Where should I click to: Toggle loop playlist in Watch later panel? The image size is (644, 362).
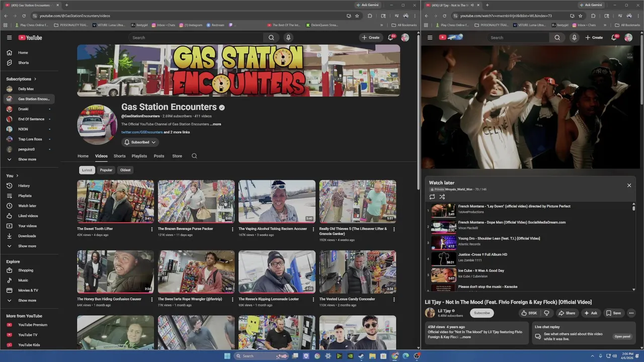click(432, 197)
